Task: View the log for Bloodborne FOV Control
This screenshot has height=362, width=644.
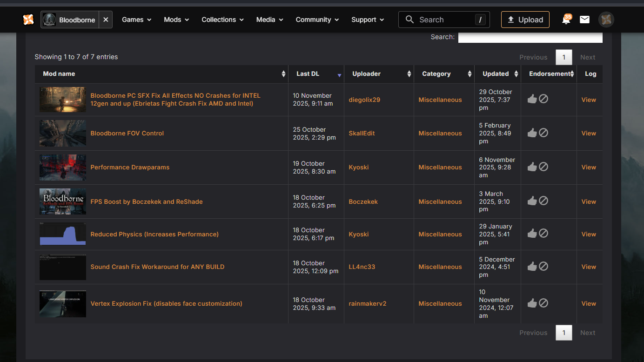Action: click(x=589, y=133)
